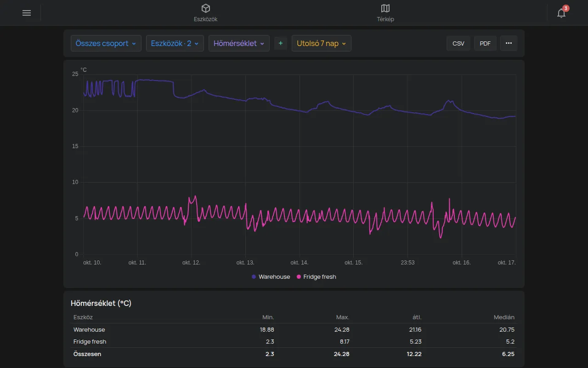Image resolution: width=588 pixels, height=368 pixels.
Task: Toggle the Fridge fresh legend series
Action: [317, 277]
